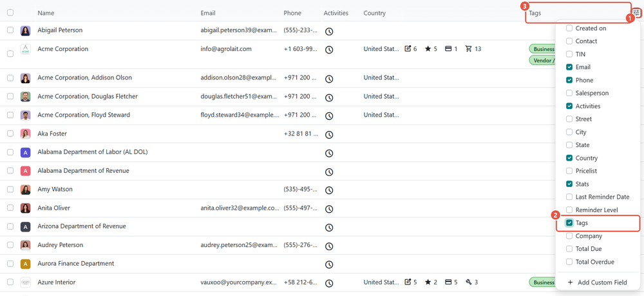This screenshot has height=296, width=644.
Task: Click Anita Oliver's activity clock icon
Action: (x=329, y=209)
